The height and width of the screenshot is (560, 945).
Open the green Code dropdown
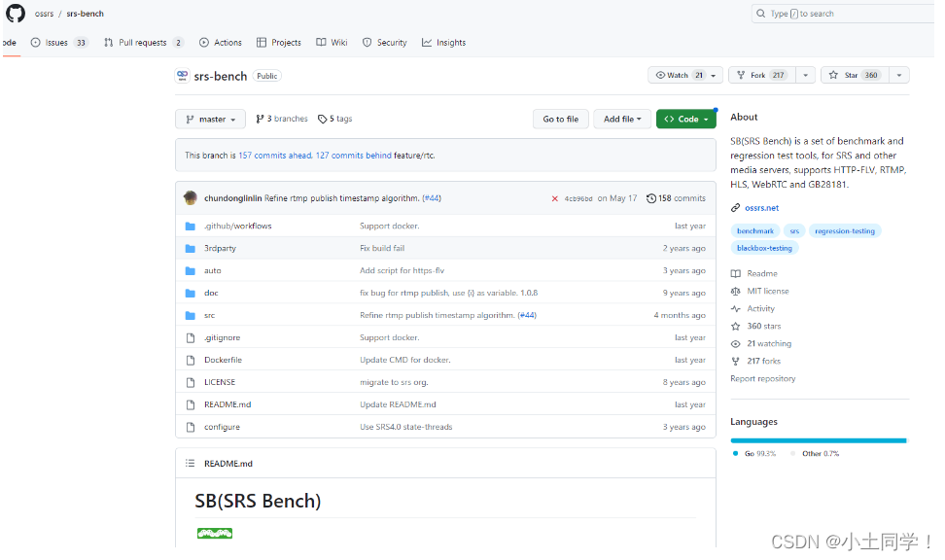coord(685,120)
